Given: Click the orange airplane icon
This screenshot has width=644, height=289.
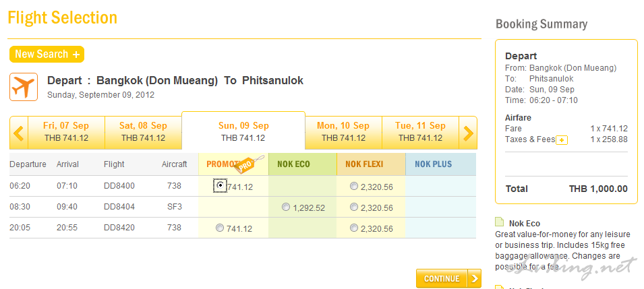Looking at the screenshot, I should point(23,87).
